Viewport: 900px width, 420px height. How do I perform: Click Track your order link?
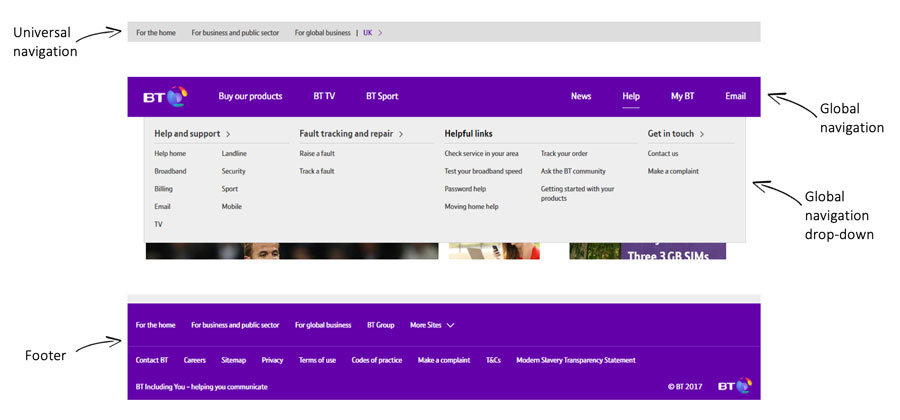pyautogui.click(x=564, y=154)
